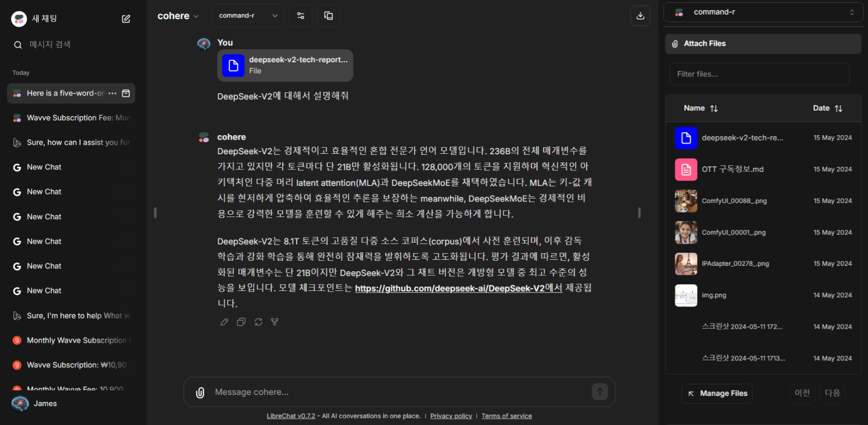The height and width of the screenshot is (425, 868).
Task: Click the James user avatar
Action: click(x=20, y=403)
